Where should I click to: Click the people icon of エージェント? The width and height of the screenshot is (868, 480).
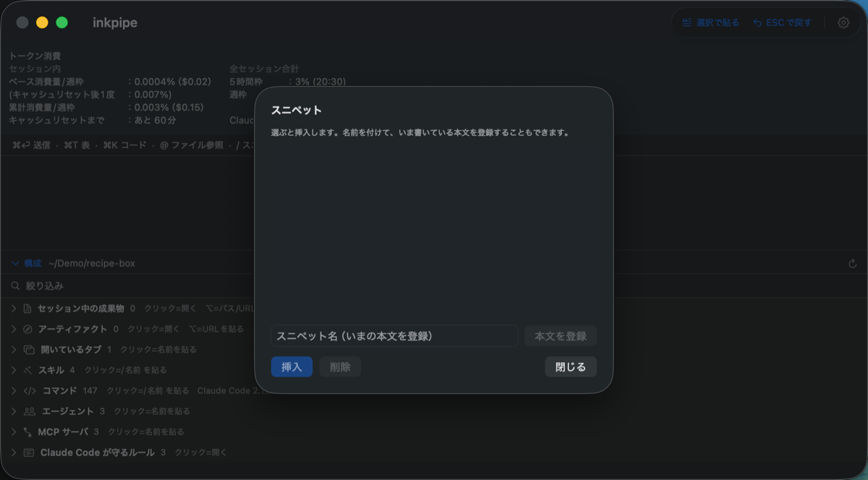(30, 411)
